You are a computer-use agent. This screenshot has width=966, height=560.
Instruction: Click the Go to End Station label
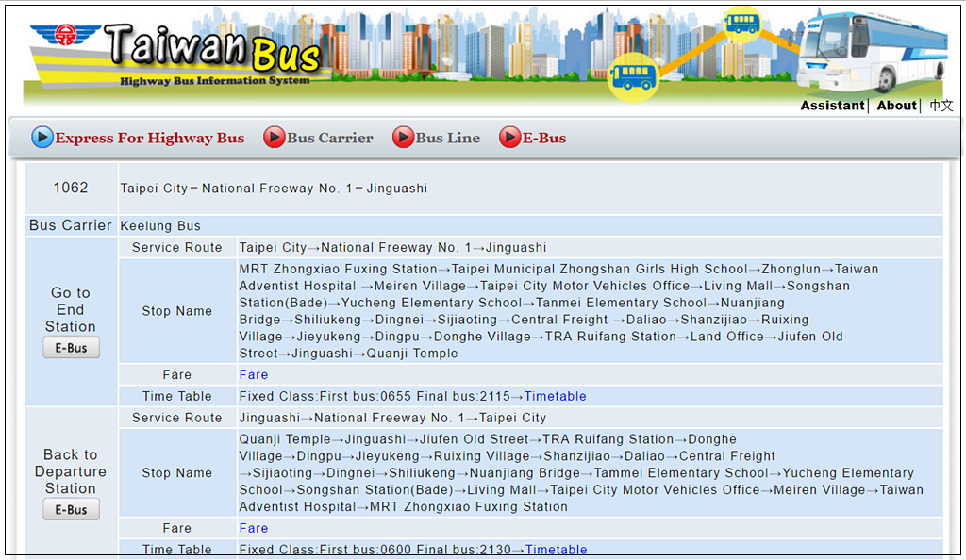pos(70,309)
